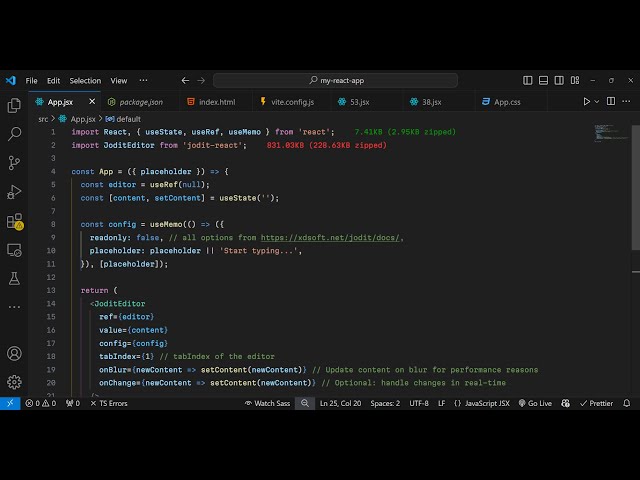The height and width of the screenshot is (480, 640).
Task: Click the Run play button in the editor toolbar
Action: pos(587,102)
